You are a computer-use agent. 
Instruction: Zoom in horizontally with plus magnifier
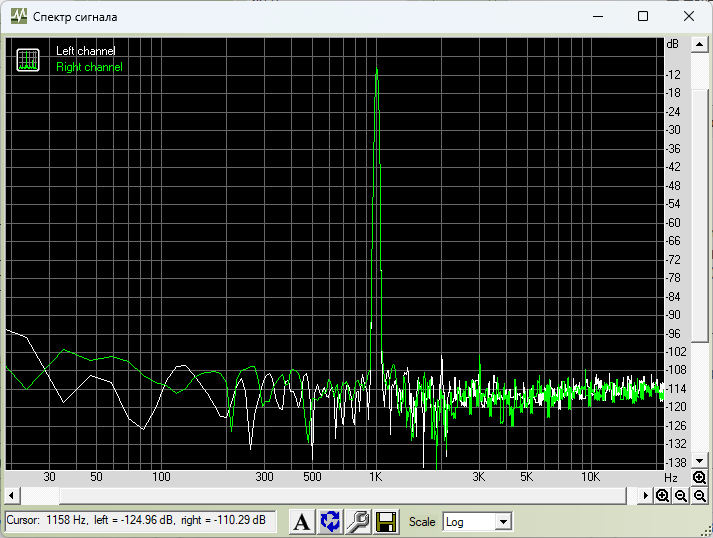pyautogui.click(x=662, y=495)
